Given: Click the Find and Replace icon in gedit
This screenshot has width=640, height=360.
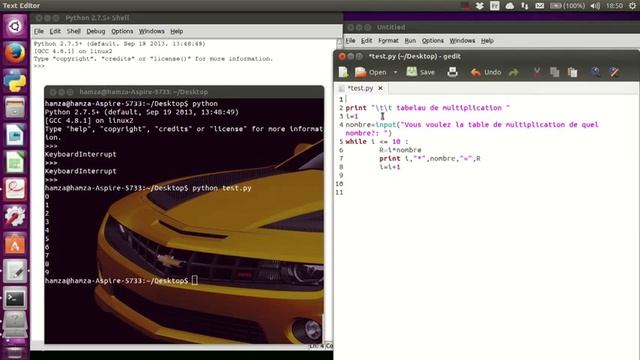Looking at the screenshot, I should tap(614, 72).
